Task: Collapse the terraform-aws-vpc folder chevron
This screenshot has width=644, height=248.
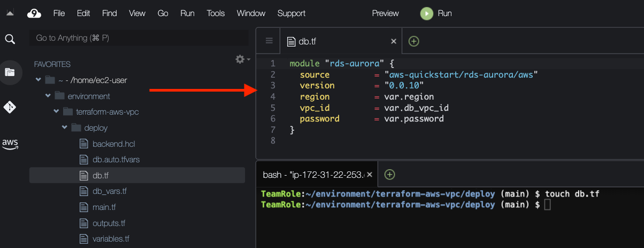Action: coord(57,111)
